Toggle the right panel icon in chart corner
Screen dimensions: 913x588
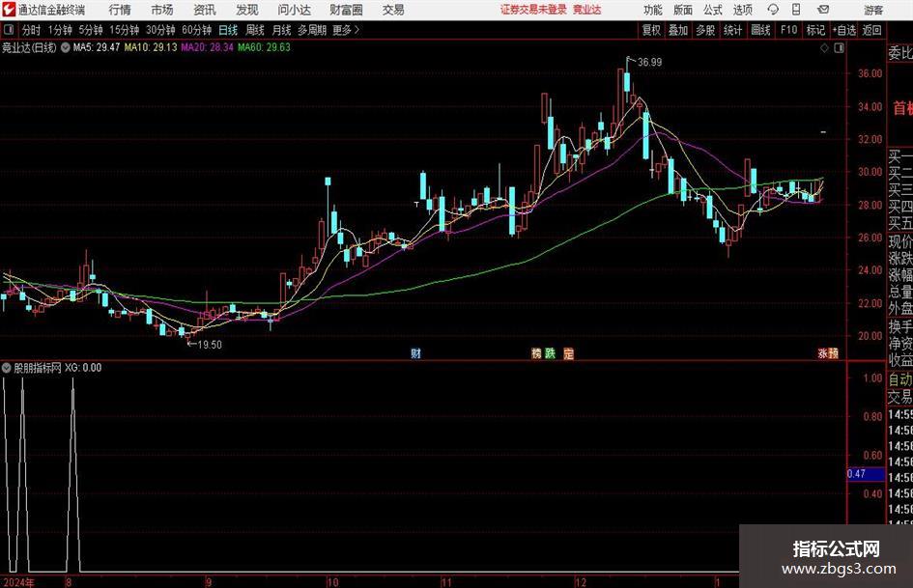pos(839,48)
